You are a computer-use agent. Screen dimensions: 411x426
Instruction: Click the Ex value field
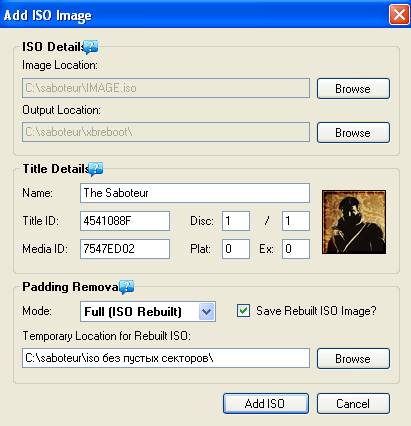tap(296, 249)
